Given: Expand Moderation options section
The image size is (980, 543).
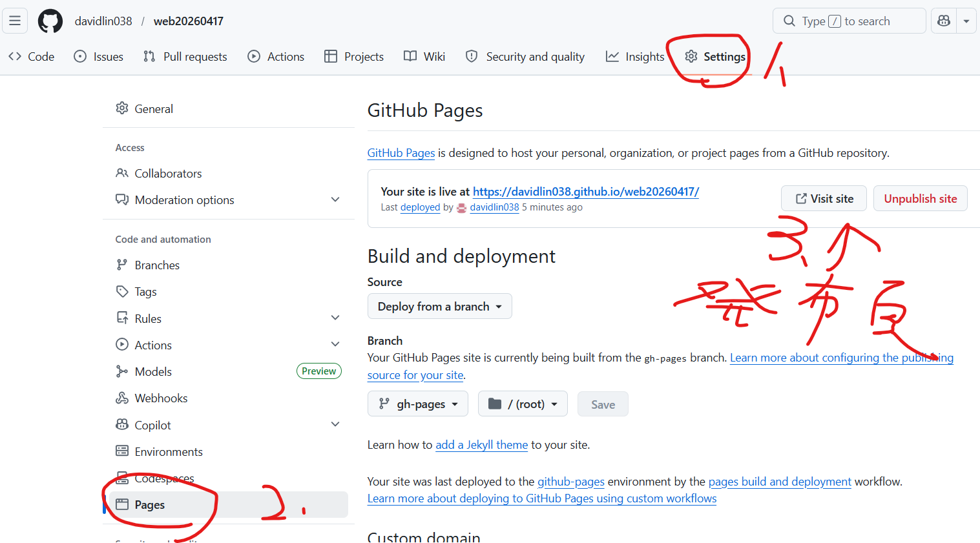Looking at the screenshot, I should pos(335,200).
